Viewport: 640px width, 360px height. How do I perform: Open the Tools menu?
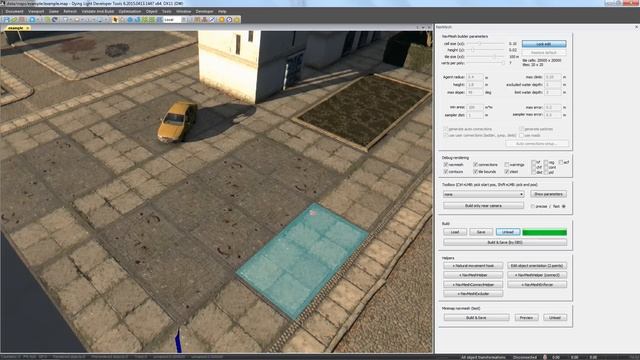pyautogui.click(x=167, y=11)
